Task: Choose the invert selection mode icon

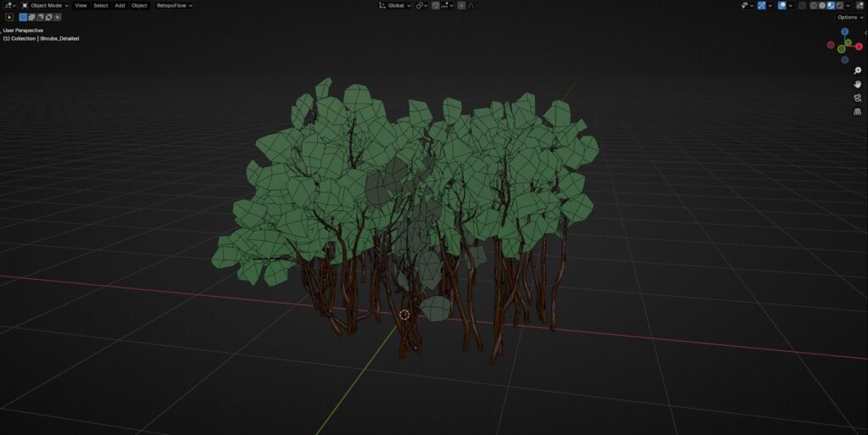Action: click(x=48, y=17)
